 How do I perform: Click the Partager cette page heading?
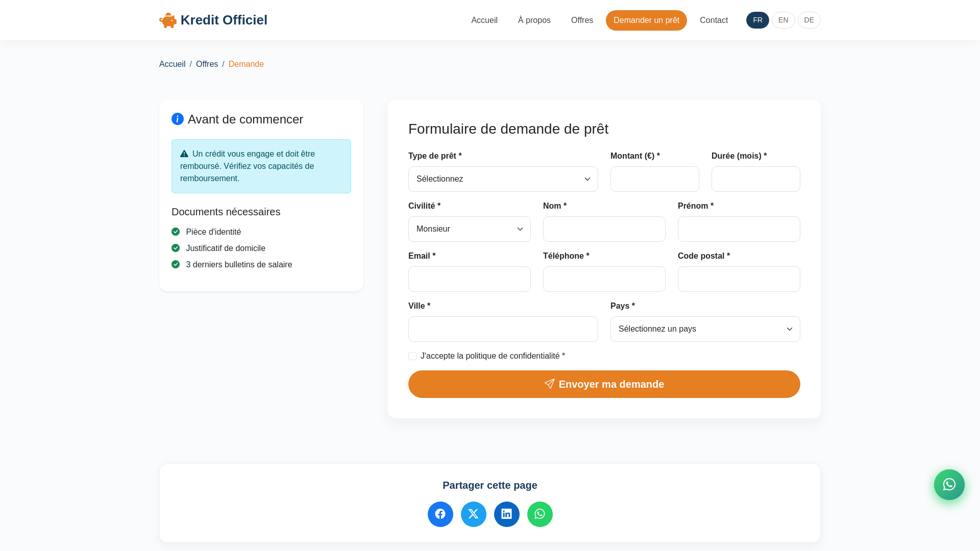click(x=490, y=485)
